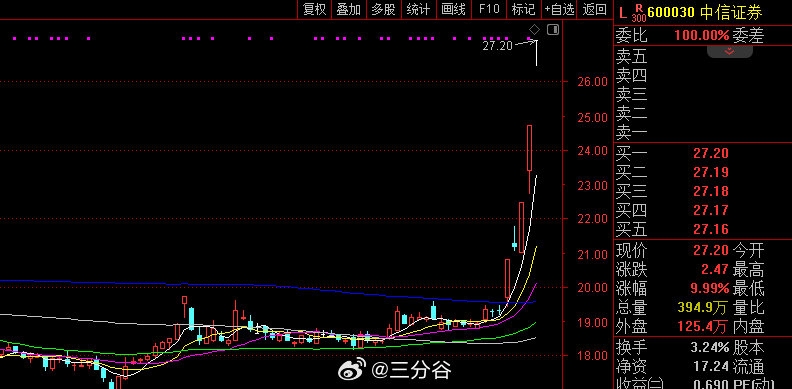Click the 20.00 price axis label

point(592,287)
